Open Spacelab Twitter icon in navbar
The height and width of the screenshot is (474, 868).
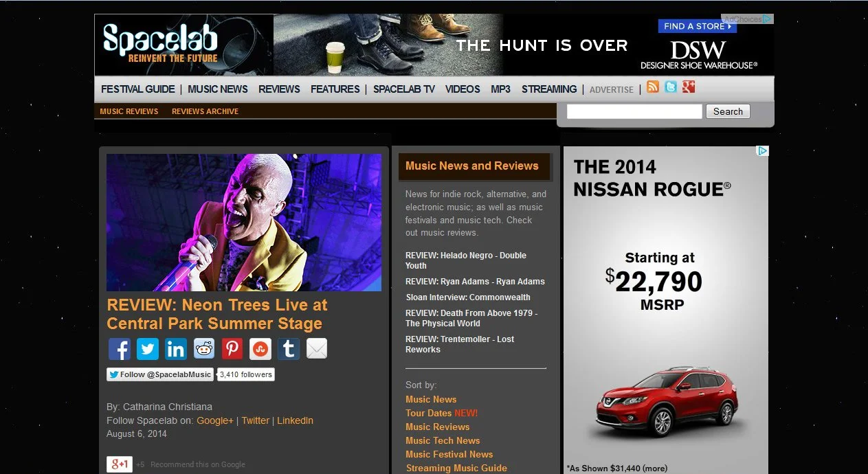(x=671, y=87)
